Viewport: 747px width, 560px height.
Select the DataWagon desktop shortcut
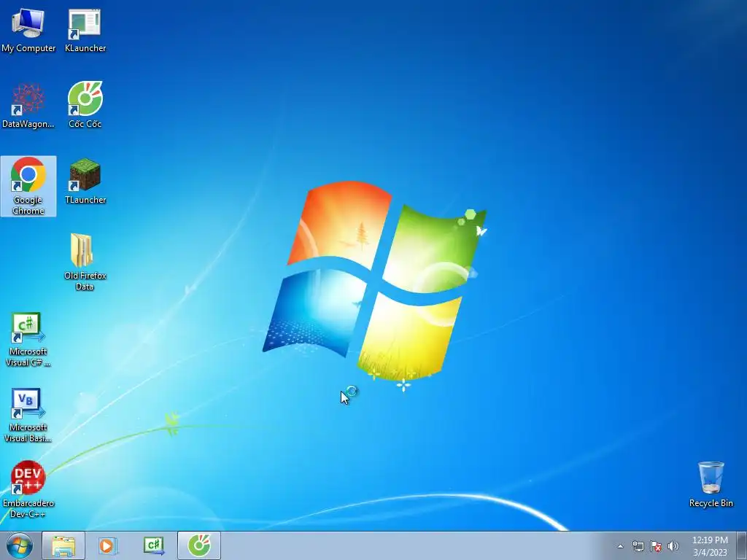(28, 106)
